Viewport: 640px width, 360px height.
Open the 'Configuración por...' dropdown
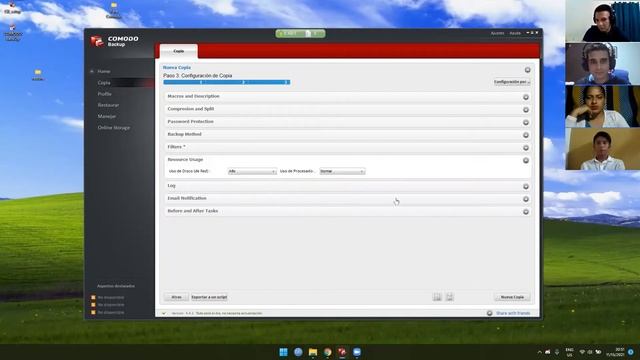(511, 82)
